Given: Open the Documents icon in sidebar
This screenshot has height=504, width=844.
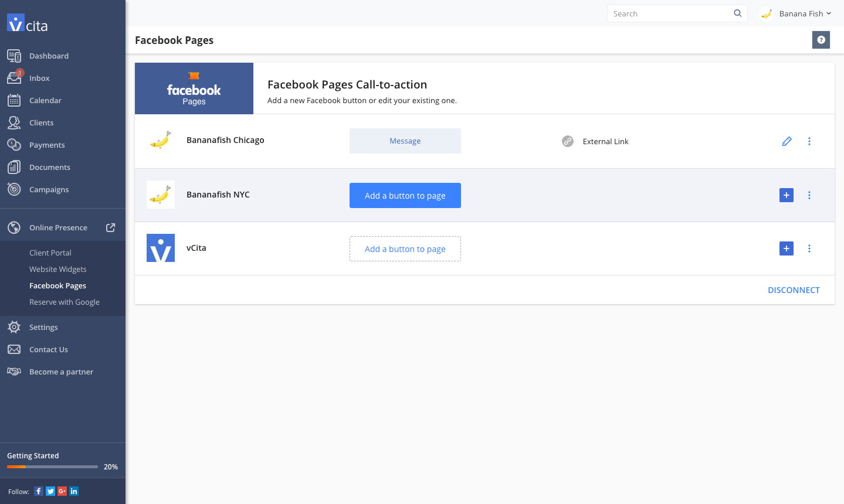Looking at the screenshot, I should pyautogui.click(x=14, y=167).
